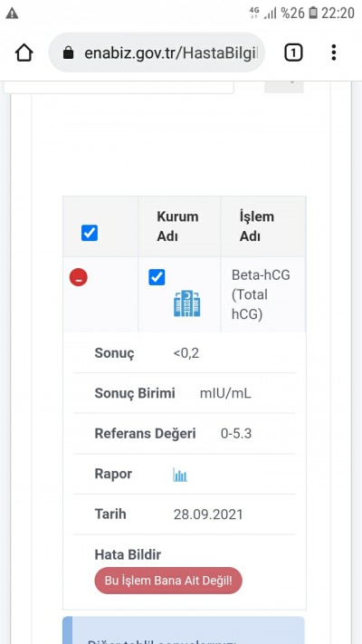Tap the browser home icon
The height and width of the screenshot is (644, 362).
tap(24, 53)
